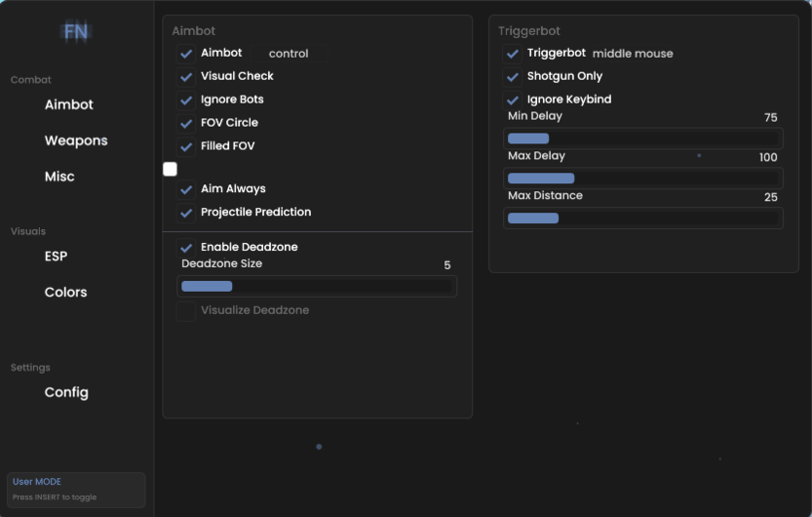812x517 pixels.
Task: Go to the Colors section
Action: click(65, 293)
